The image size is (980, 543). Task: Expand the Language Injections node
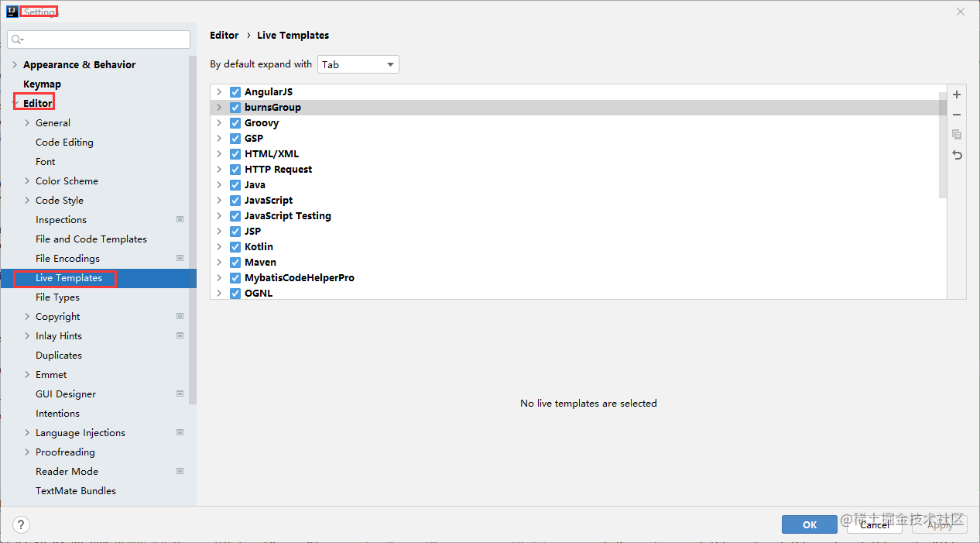pos(27,432)
